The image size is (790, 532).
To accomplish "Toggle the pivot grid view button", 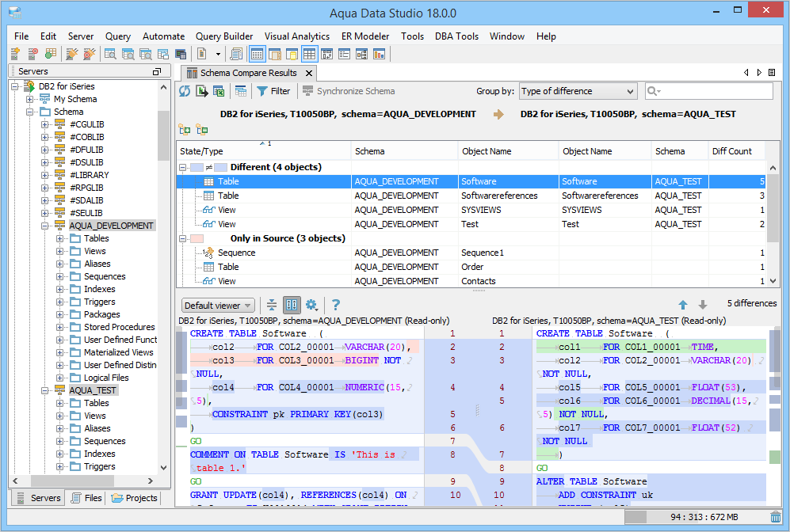I will click(327, 54).
